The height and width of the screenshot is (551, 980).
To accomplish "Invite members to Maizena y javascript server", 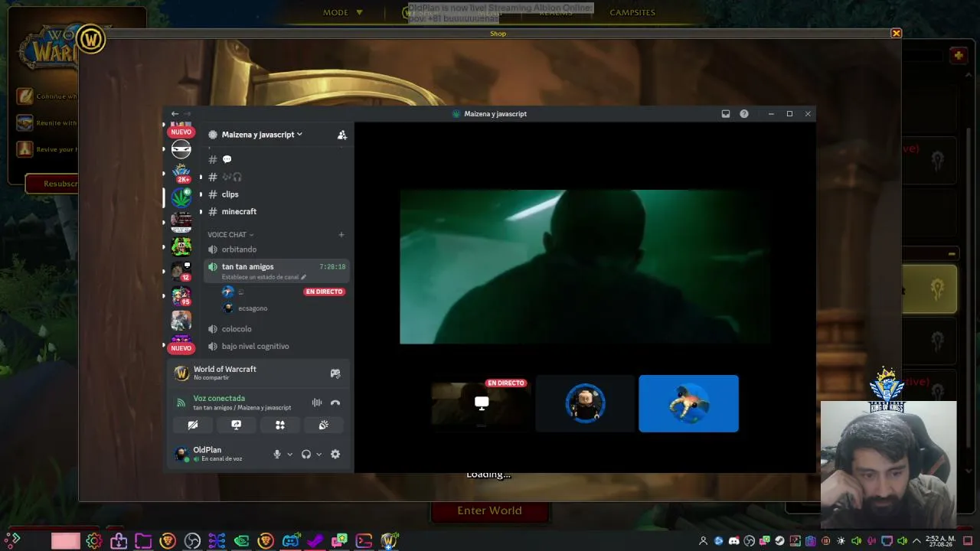I will point(342,135).
